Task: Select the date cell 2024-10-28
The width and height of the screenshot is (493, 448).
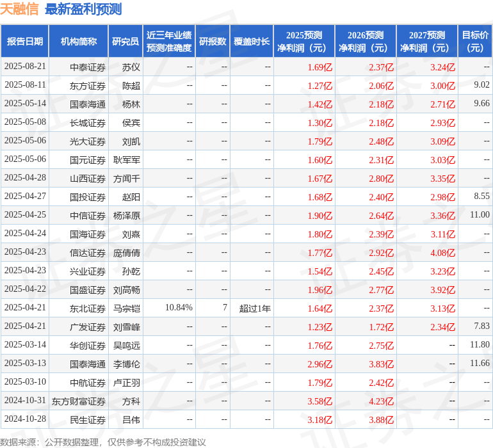Action: click(x=25, y=419)
